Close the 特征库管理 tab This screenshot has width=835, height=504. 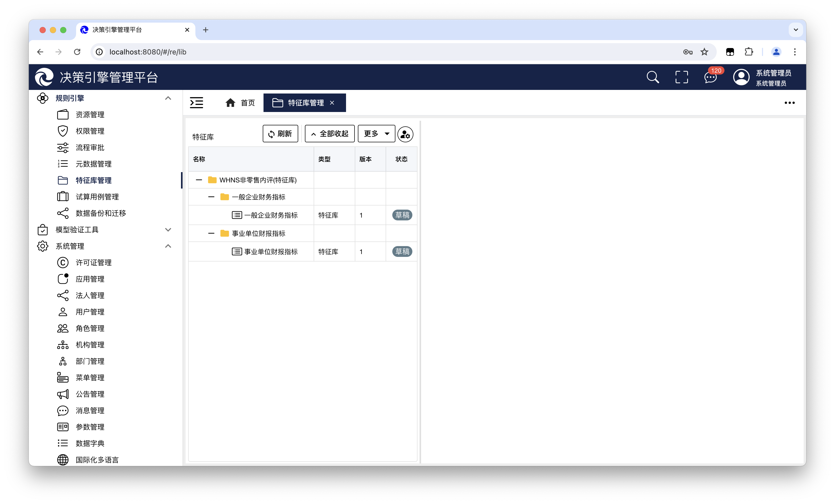[x=332, y=103]
